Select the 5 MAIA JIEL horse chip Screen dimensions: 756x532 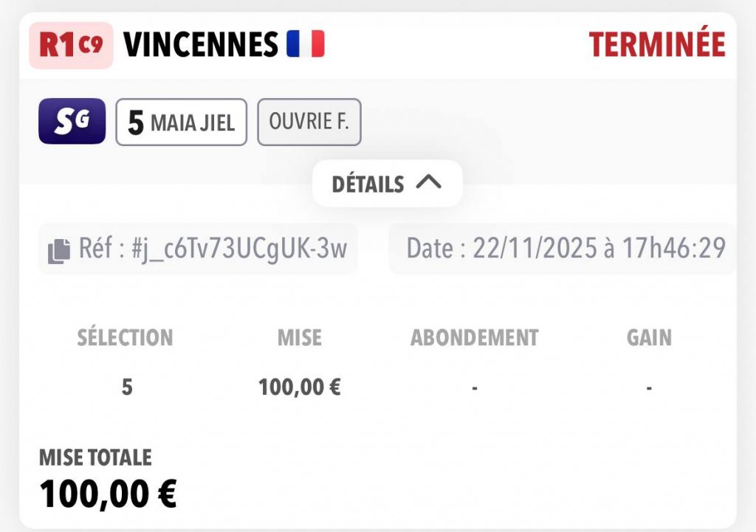tap(181, 122)
